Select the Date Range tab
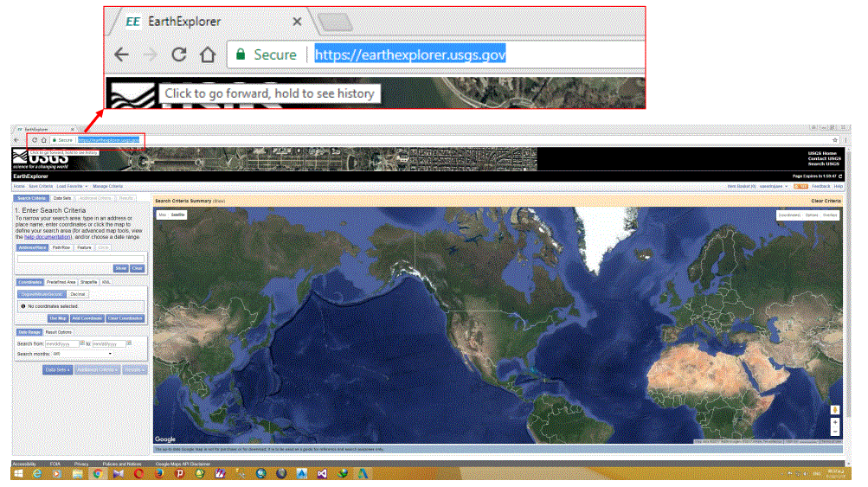Screen dimensions: 868x487 click(29, 332)
